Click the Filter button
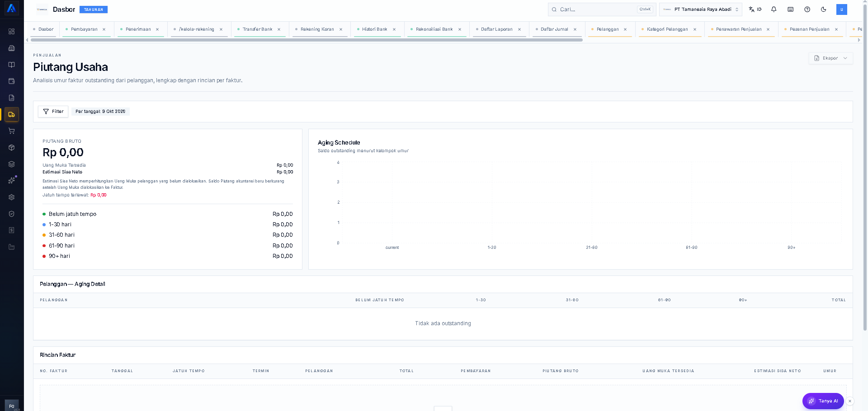This screenshot has width=868, height=411. [53, 112]
